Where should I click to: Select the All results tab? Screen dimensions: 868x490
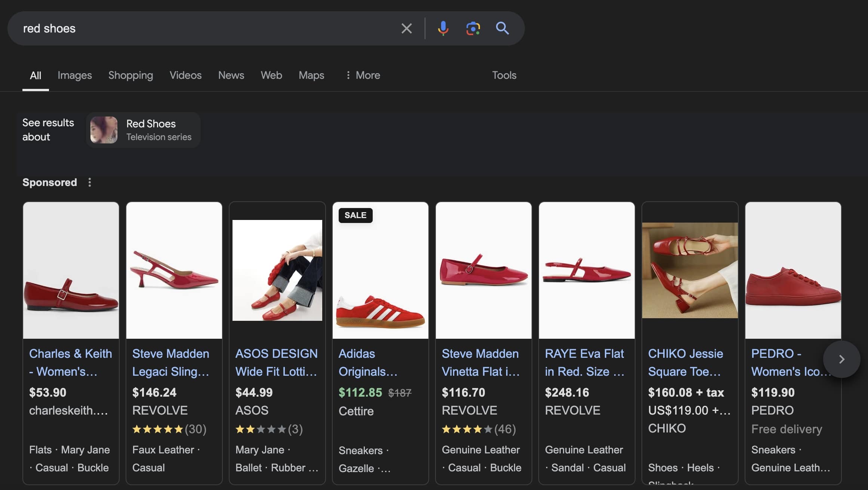36,75
